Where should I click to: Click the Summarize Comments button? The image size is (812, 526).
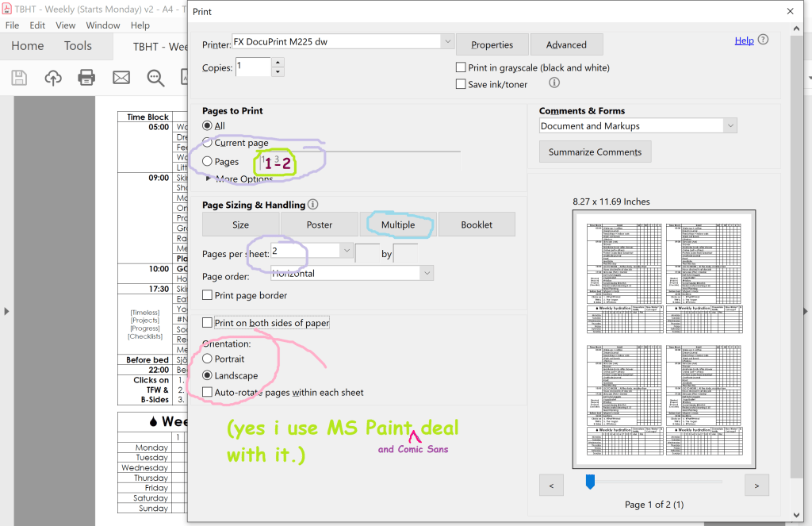[x=595, y=152]
